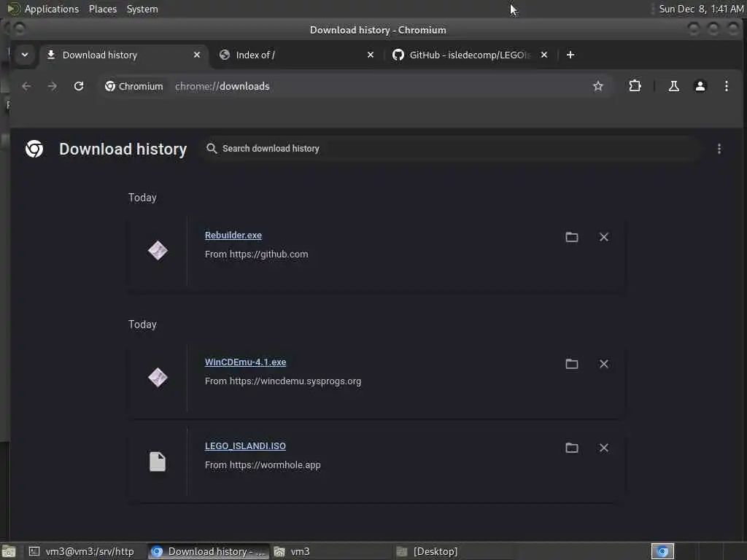
Task: Open the Extensions puzzle icon
Action: [x=635, y=86]
